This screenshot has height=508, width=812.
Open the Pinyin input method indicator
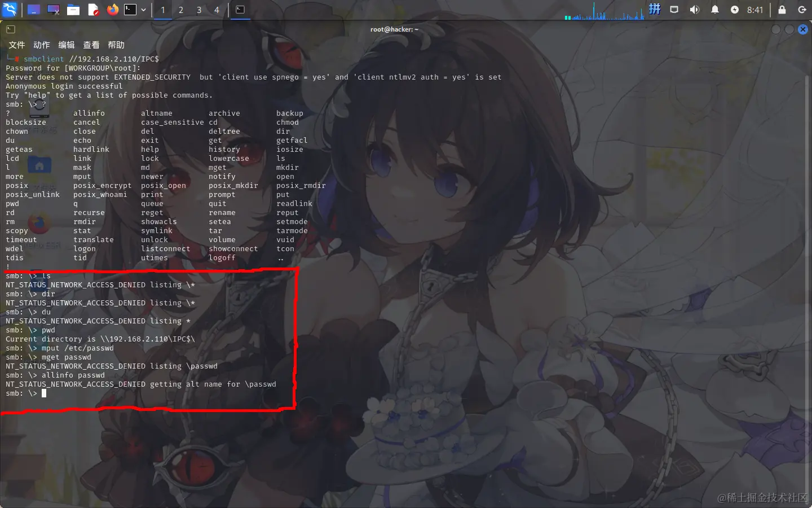point(655,10)
